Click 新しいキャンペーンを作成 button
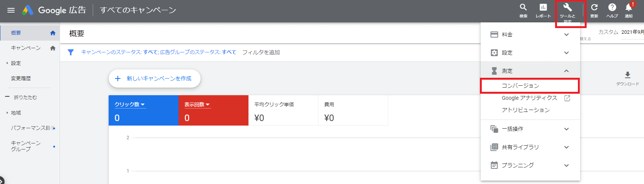Viewport: 644px width, 184px height. [155, 79]
